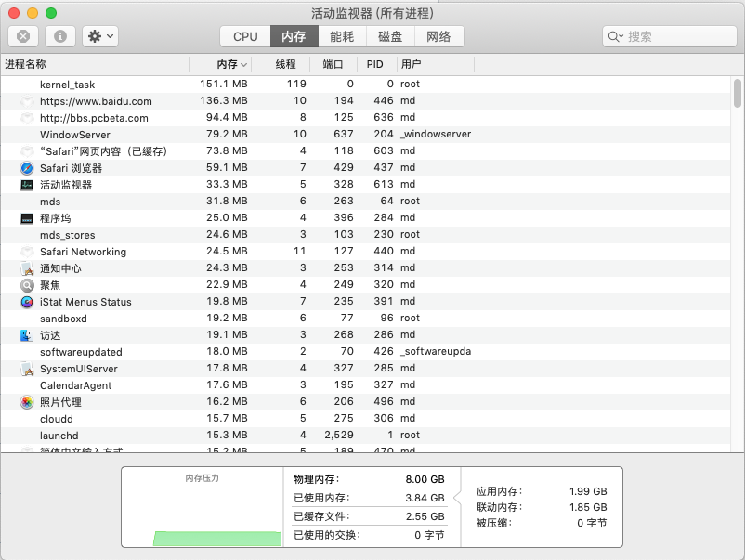Screen dimensions: 745x560
Task: Switch to the CPU tab
Action: pyautogui.click(x=245, y=36)
